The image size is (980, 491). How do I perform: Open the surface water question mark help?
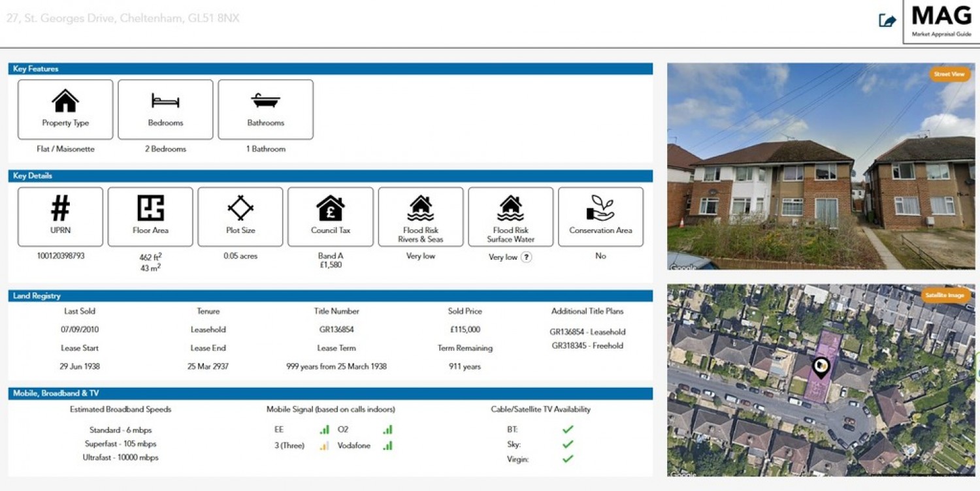click(x=526, y=257)
